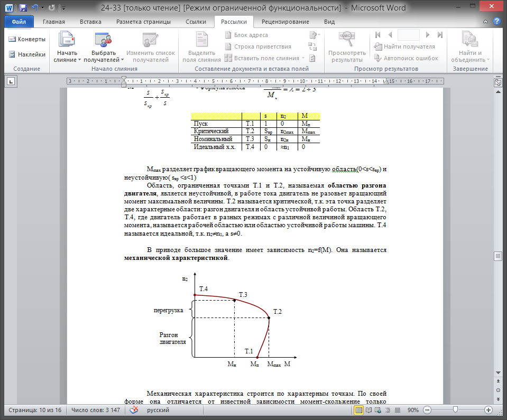Click the Select Browse Object circle
The image size is (507, 420).
(x=498, y=390)
